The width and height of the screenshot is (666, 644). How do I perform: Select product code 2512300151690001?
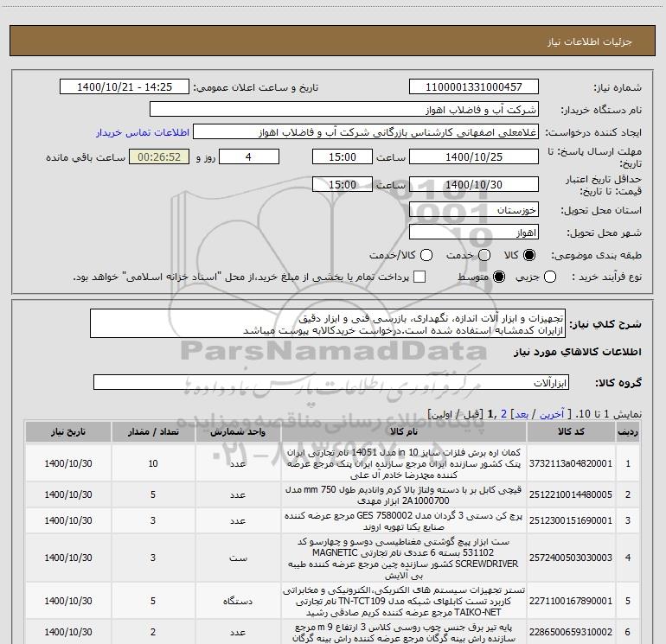click(571, 520)
